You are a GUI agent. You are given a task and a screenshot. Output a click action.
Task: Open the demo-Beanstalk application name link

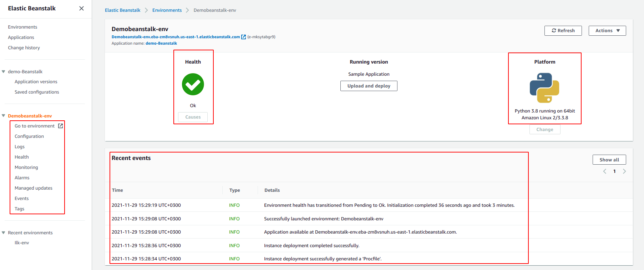pos(161,43)
